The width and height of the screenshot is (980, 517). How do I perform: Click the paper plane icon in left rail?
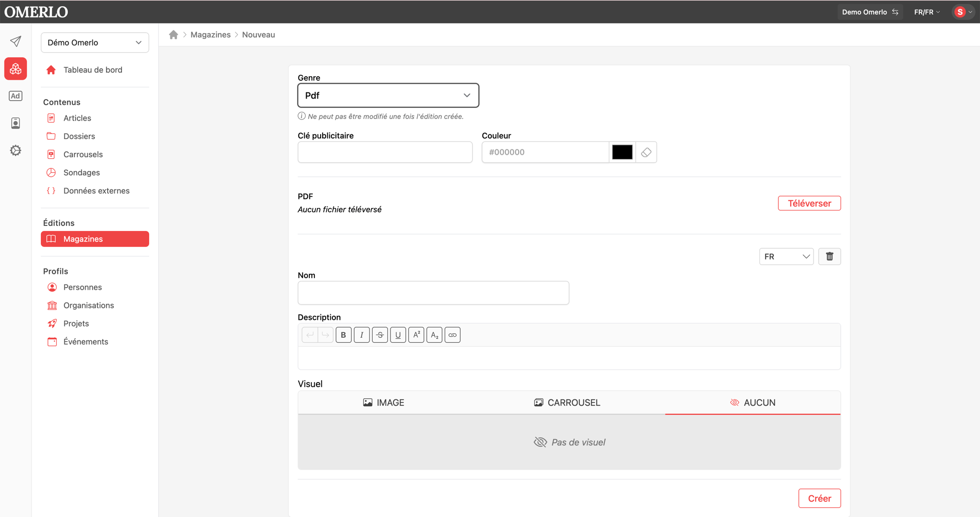tap(16, 41)
